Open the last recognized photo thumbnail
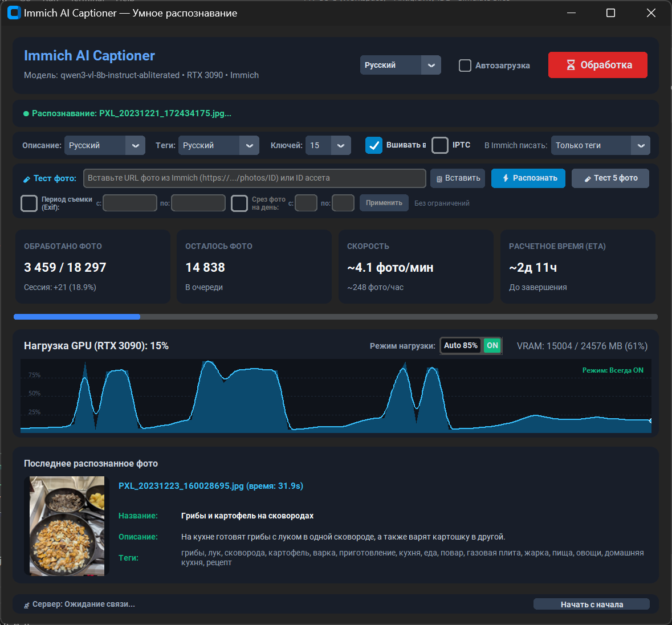 click(67, 526)
